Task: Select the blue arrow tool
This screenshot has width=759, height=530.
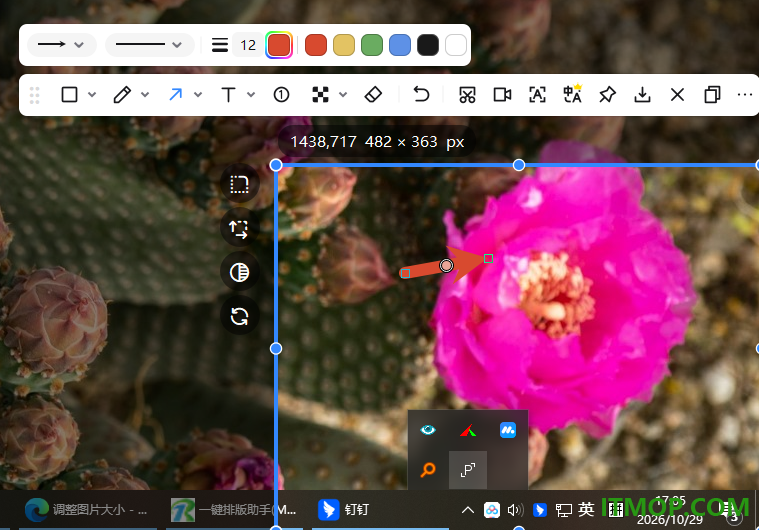Action: (175, 94)
